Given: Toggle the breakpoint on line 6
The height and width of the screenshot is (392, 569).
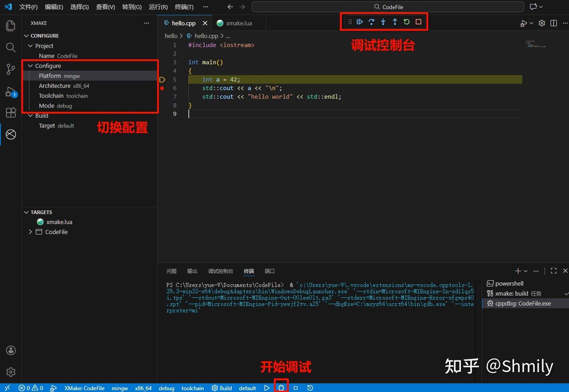Looking at the screenshot, I should click(162, 88).
